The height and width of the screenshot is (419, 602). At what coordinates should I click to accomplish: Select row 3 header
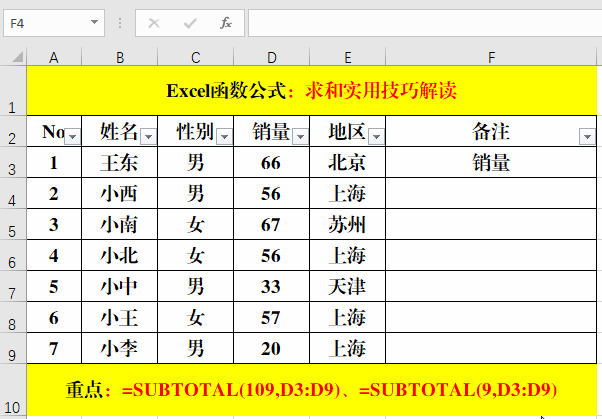pyautogui.click(x=13, y=162)
